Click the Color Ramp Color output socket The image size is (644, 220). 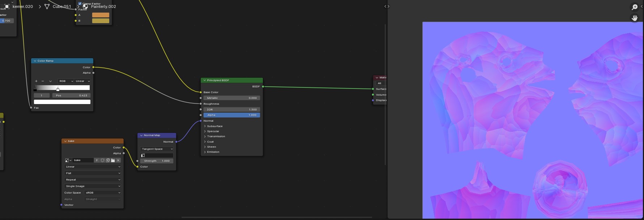[x=93, y=67]
